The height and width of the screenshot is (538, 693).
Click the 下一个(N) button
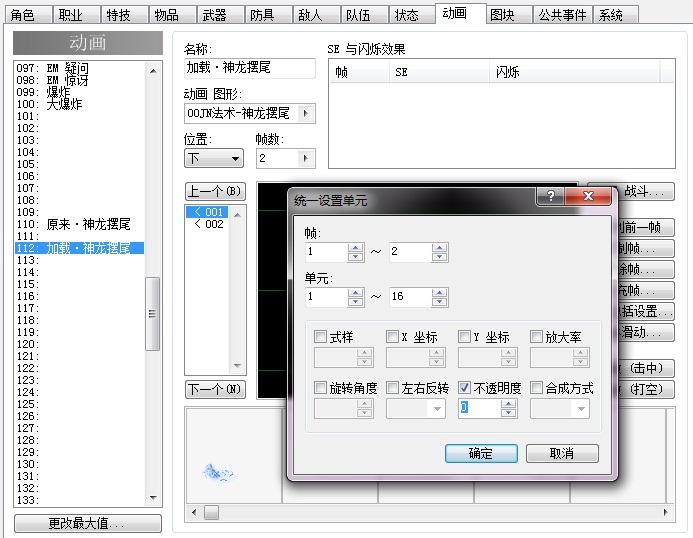pyautogui.click(x=215, y=389)
